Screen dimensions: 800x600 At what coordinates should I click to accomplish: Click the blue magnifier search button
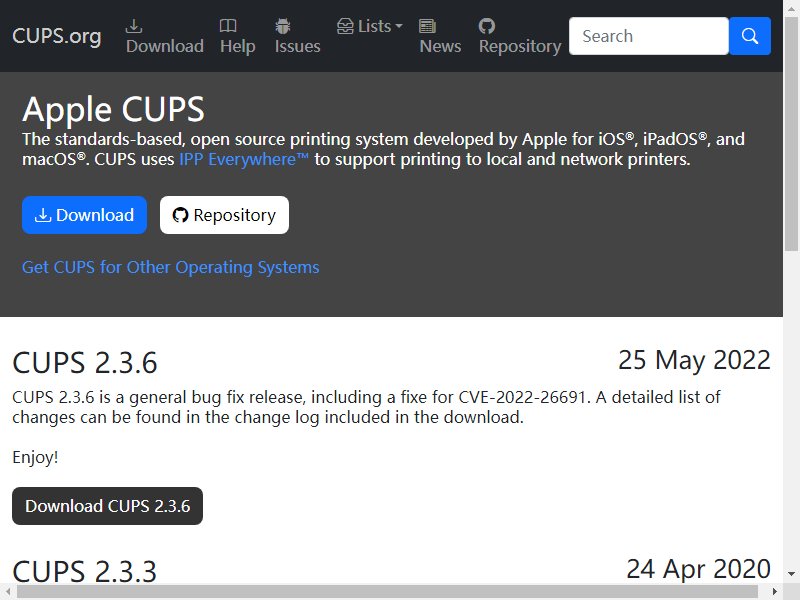coord(749,36)
